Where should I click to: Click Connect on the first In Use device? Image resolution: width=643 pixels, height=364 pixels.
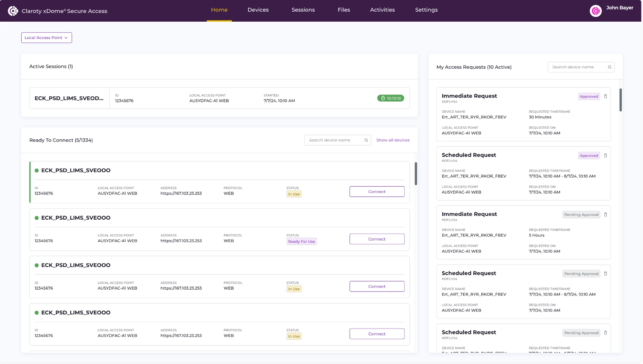tap(376, 191)
